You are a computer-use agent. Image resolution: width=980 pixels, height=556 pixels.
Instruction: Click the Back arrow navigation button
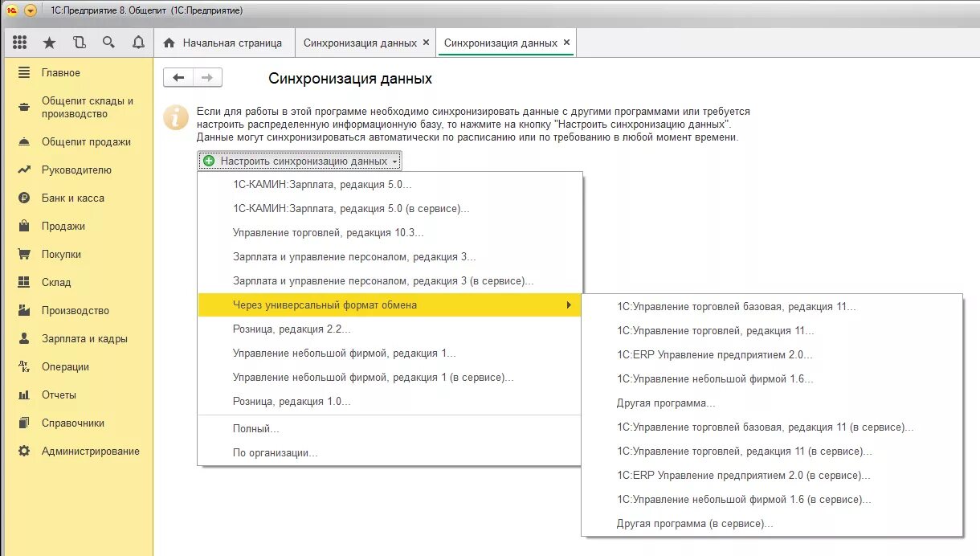point(178,78)
